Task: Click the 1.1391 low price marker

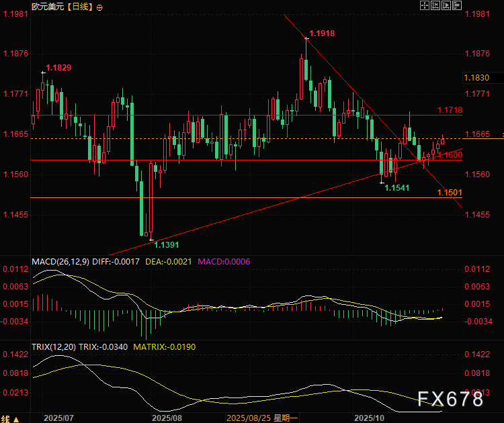Action: pyautogui.click(x=168, y=246)
